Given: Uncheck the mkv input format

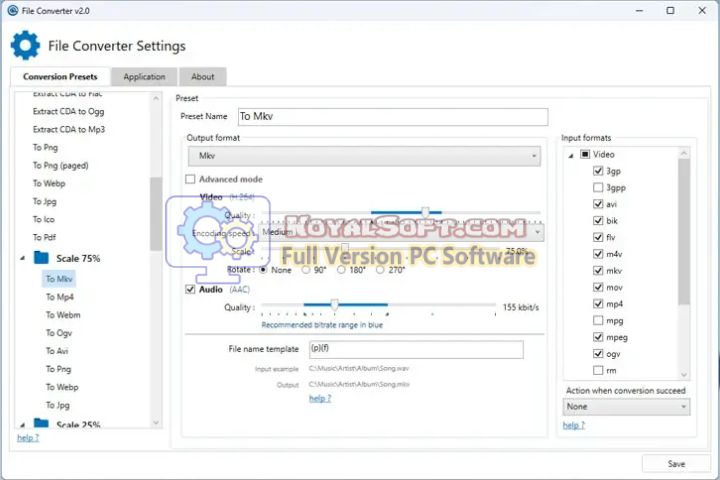Looking at the screenshot, I should point(598,271).
